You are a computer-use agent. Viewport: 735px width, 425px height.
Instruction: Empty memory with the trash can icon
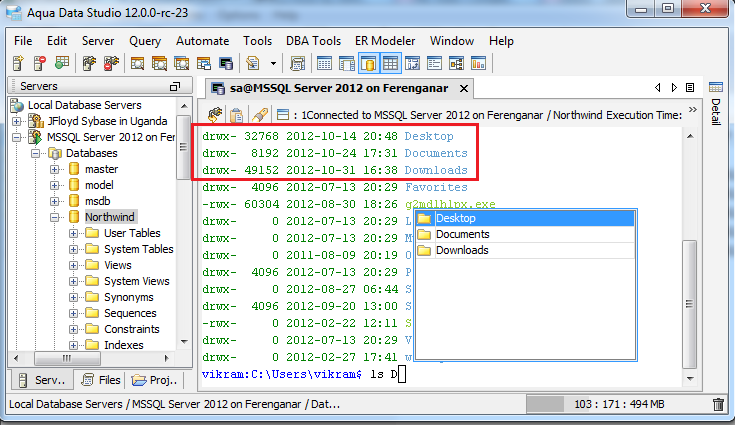pos(718,404)
